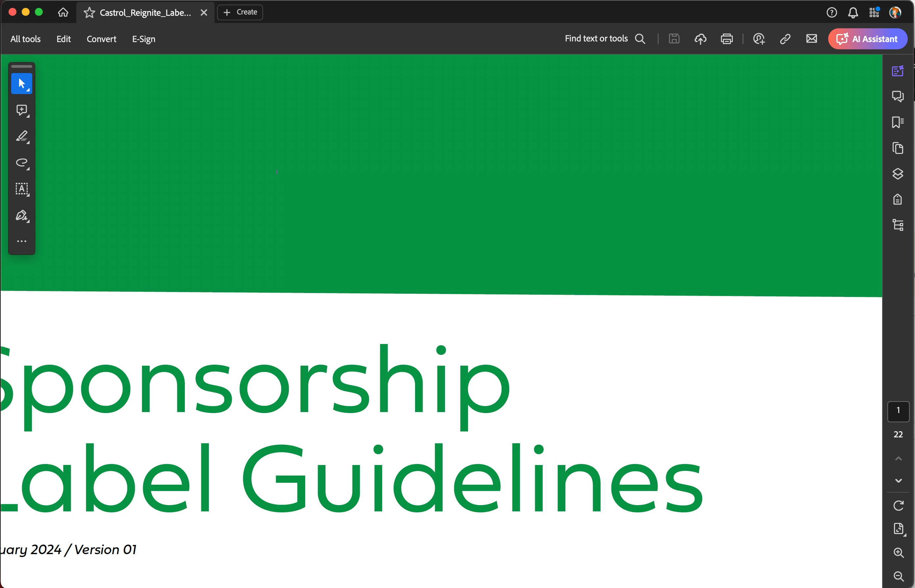Screen dimensions: 915x588
Task: Open the Comments panel on right
Action: [x=898, y=96]
